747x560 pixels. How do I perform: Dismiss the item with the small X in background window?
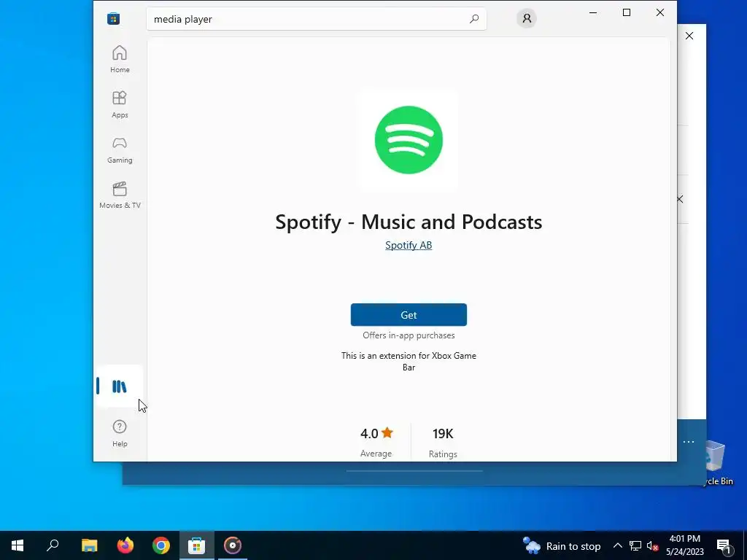pyautogui.click(x=681, y=199)
